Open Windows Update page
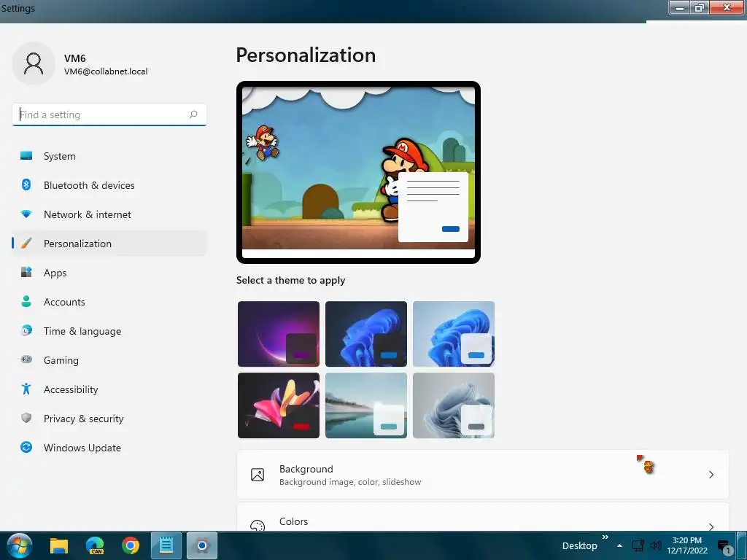 109,448
